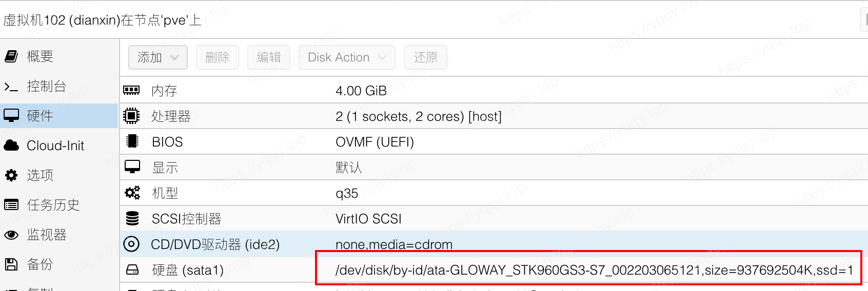Open the 概要 (Summary) tab

40,56
